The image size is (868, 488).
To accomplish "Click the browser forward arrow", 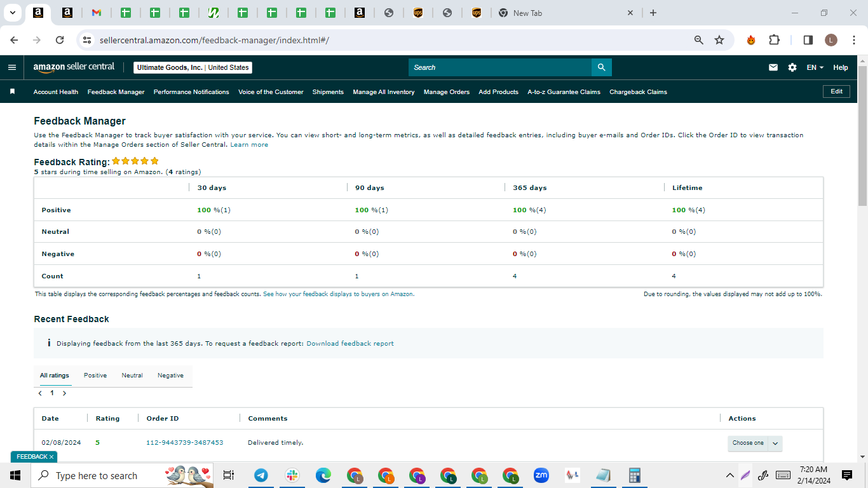I will (x=37, y=40).
